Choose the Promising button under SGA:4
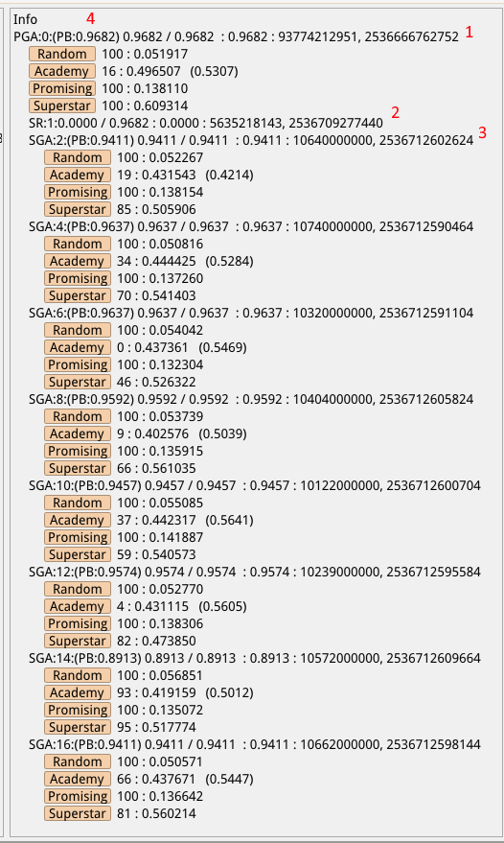 pos(78,278)
